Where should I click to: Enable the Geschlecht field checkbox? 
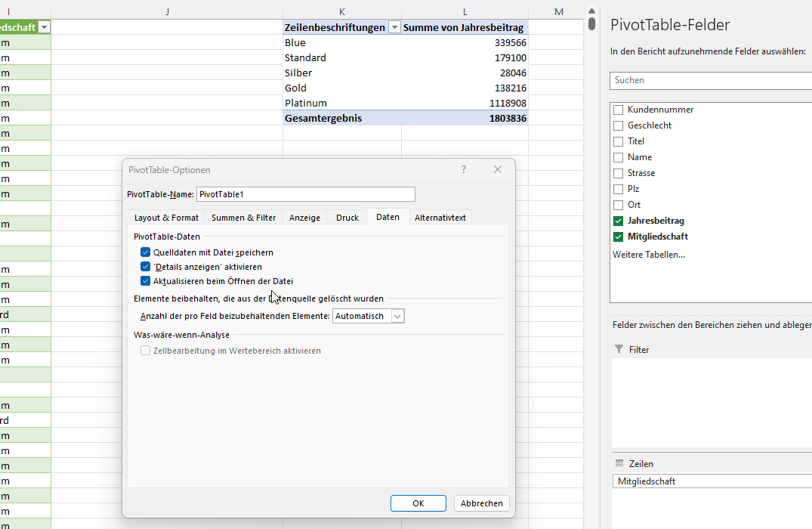click(x=619, y=126)
